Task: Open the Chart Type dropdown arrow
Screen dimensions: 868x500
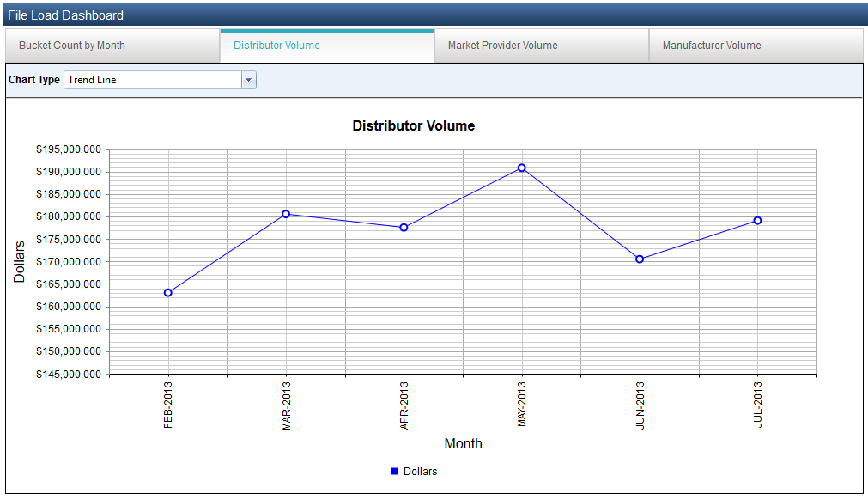Action: point(249,80)
